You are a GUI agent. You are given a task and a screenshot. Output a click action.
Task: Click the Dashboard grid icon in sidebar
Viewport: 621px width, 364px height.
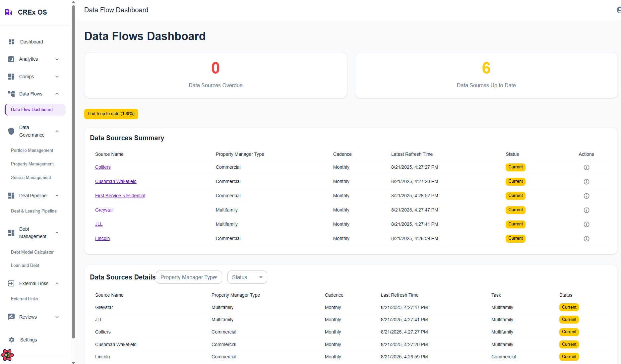12,42
